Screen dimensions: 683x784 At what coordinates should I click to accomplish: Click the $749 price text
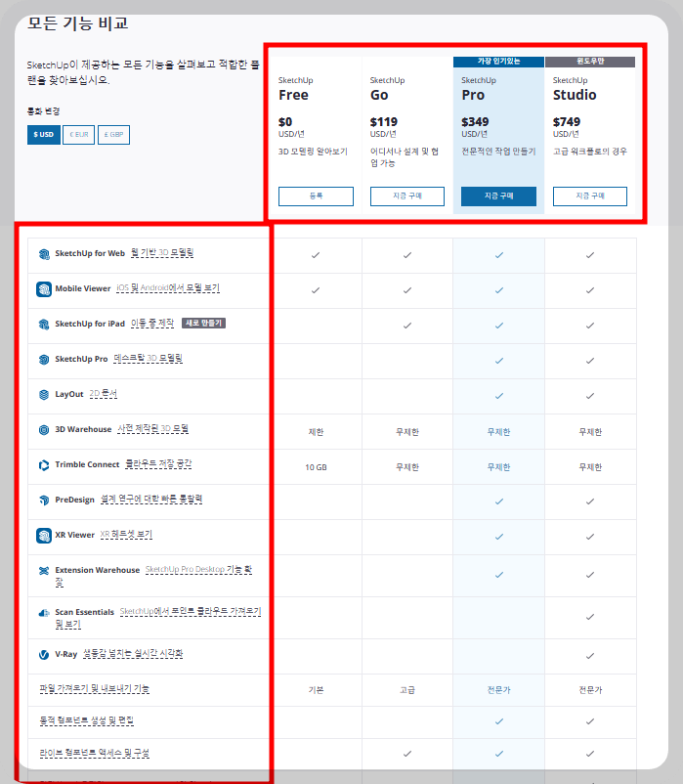pyautogui.click(x=567, y=122)
